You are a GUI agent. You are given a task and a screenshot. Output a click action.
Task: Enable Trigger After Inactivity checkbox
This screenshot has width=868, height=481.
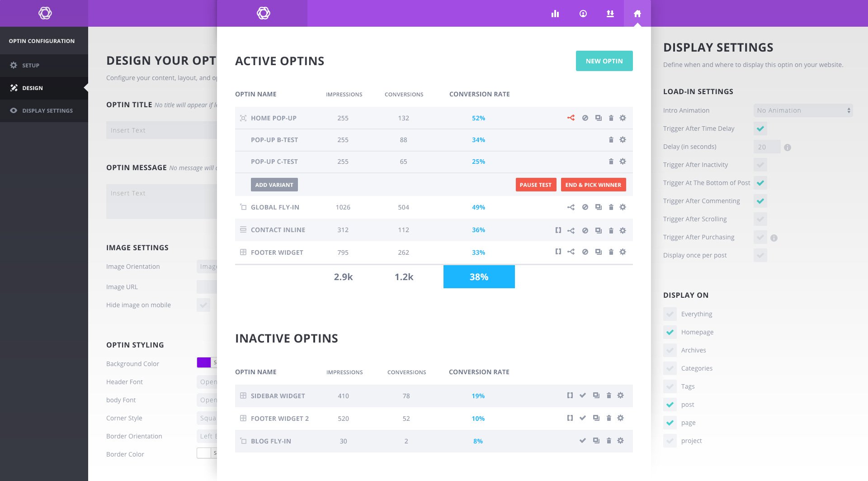pyautogui.click(x=760, y=165)
